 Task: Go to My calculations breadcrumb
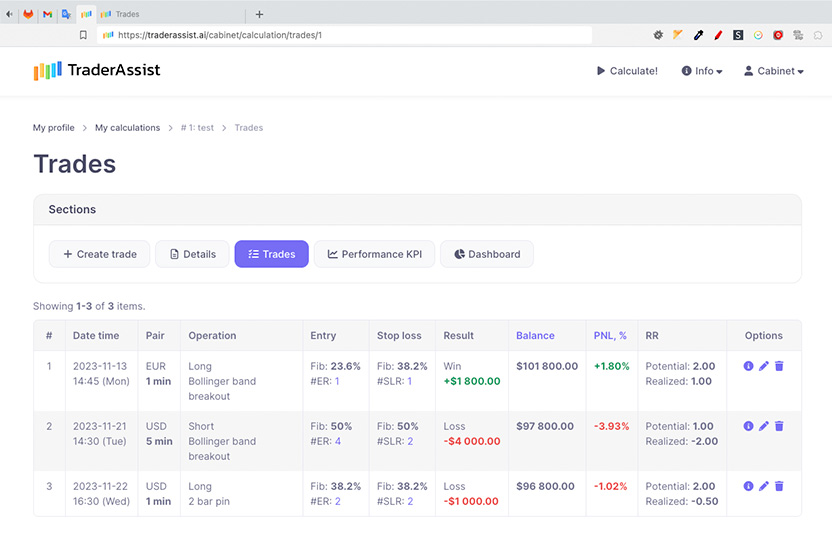point(127,128)
